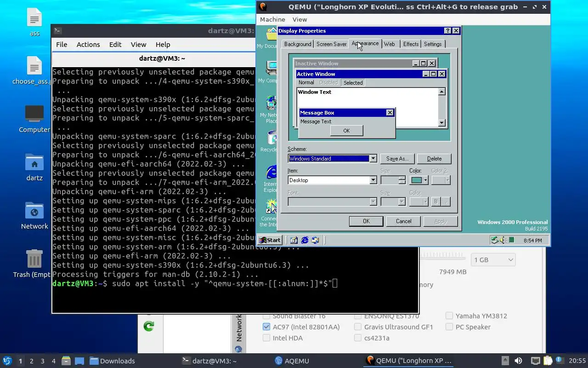Viewport: 588px width, 368px height.
Task: Enable the PC Speaker checkbox
Action: (x=449, y=327)
